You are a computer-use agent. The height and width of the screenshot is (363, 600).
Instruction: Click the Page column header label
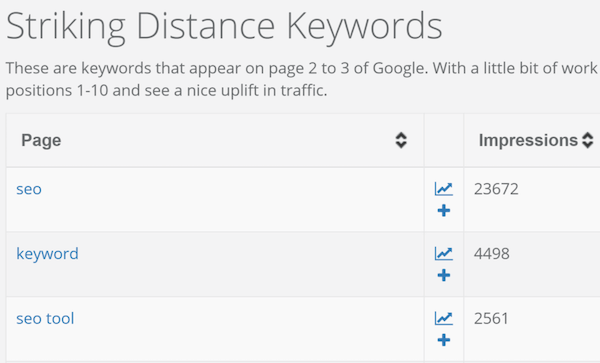(41, 140)
